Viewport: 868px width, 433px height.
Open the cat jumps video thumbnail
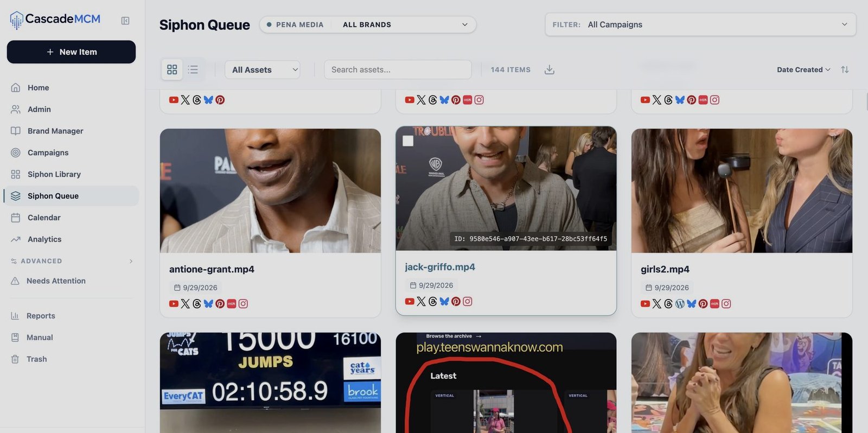tap(270, 383)
